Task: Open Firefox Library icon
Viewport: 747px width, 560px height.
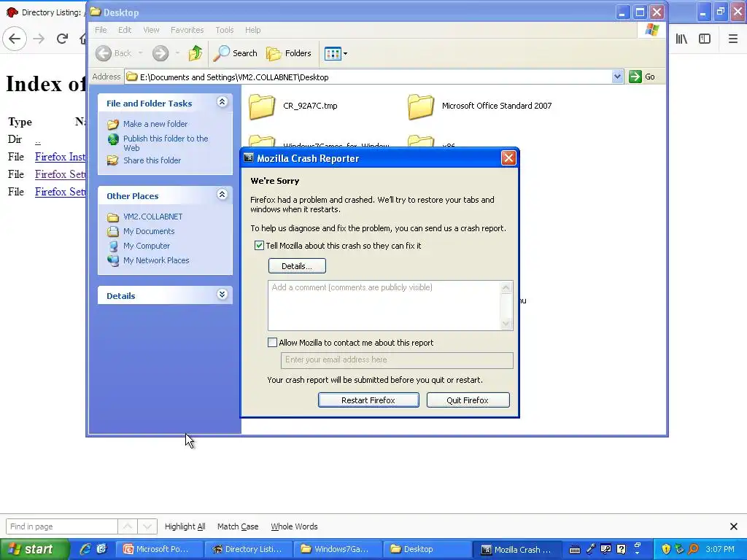Action: click(681, 39)
